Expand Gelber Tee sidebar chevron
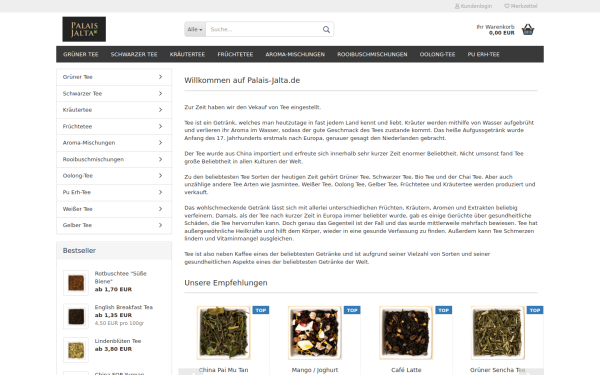This screenshot has height=375, width=600. [160, 225]
